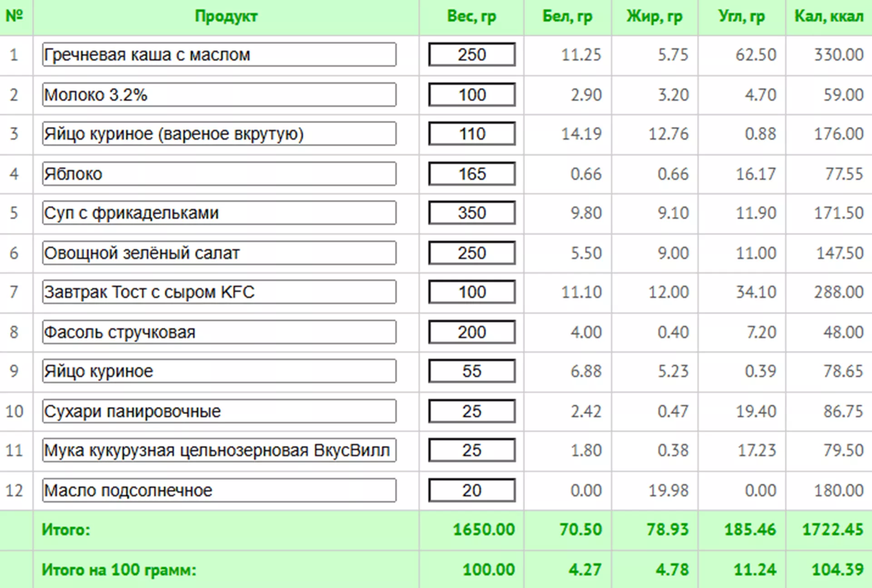Click weight field for Масло подсолнечное
The image size is (872, 588).
click(471, 490)
